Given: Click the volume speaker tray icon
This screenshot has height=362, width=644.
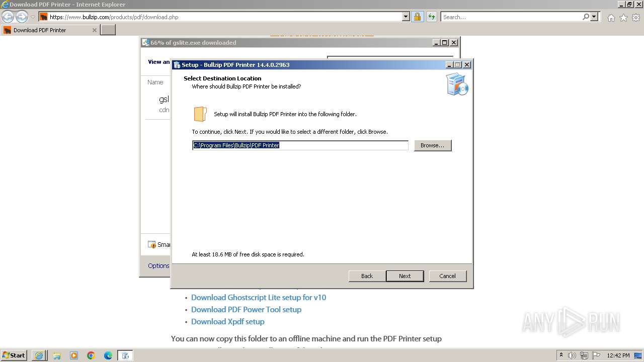Looking at the screenshot, I should point(572,355).
